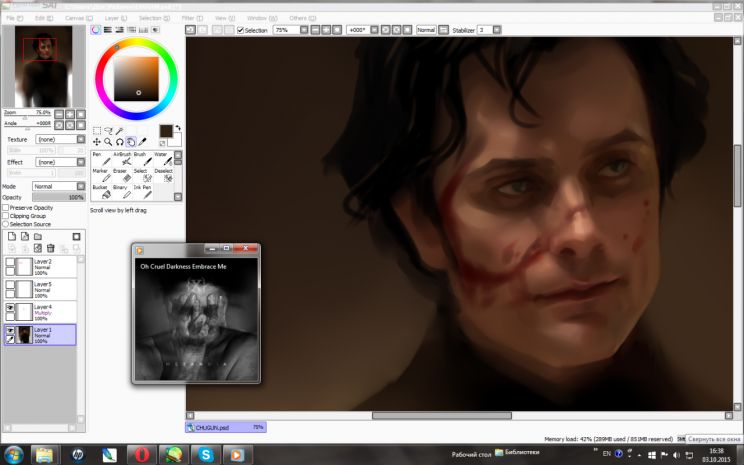Screen dimensions: 744x465
Task: Activate the move layer tool
Action: 97,142
